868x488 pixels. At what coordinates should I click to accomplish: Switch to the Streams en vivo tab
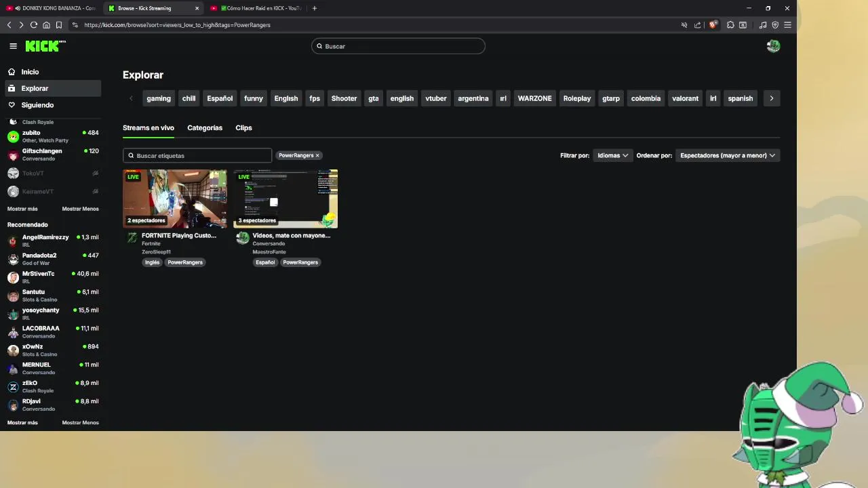149,127
